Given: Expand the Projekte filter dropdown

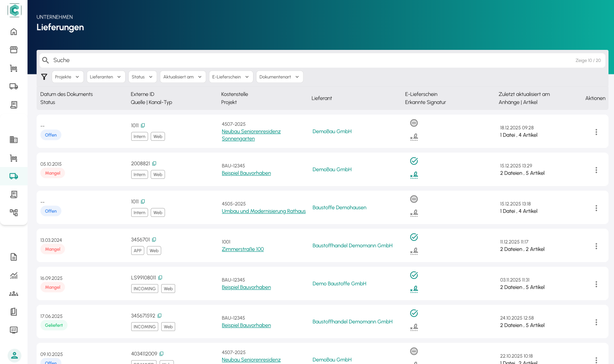Looking at the screenshot, I should click(68, 77).
